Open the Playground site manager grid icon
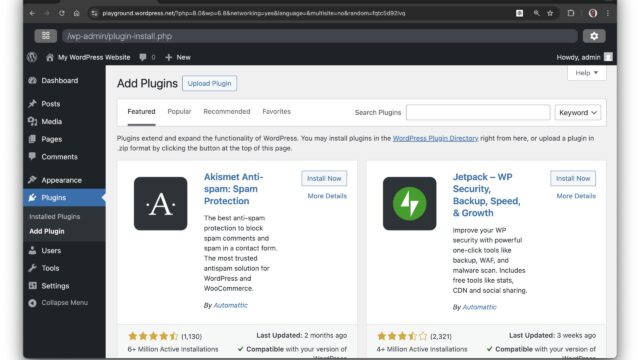Screen dimensions: 640x360 [x=45, y=36]
